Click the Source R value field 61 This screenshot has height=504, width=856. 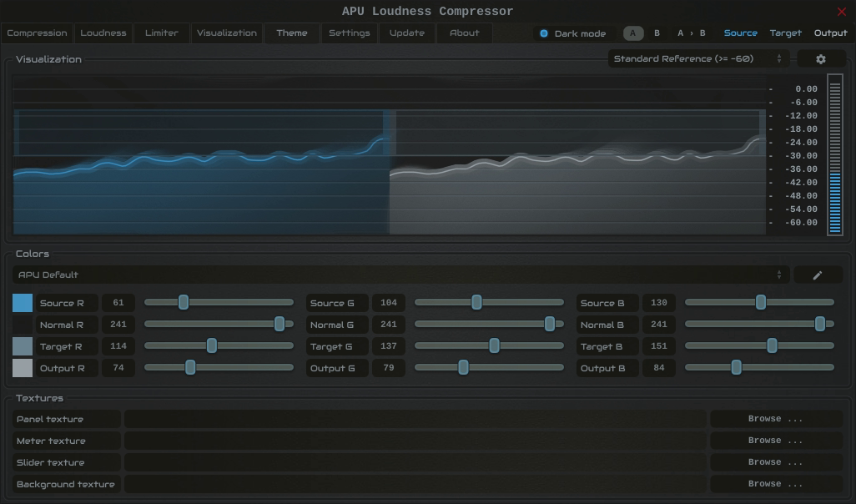coord(118,303)
